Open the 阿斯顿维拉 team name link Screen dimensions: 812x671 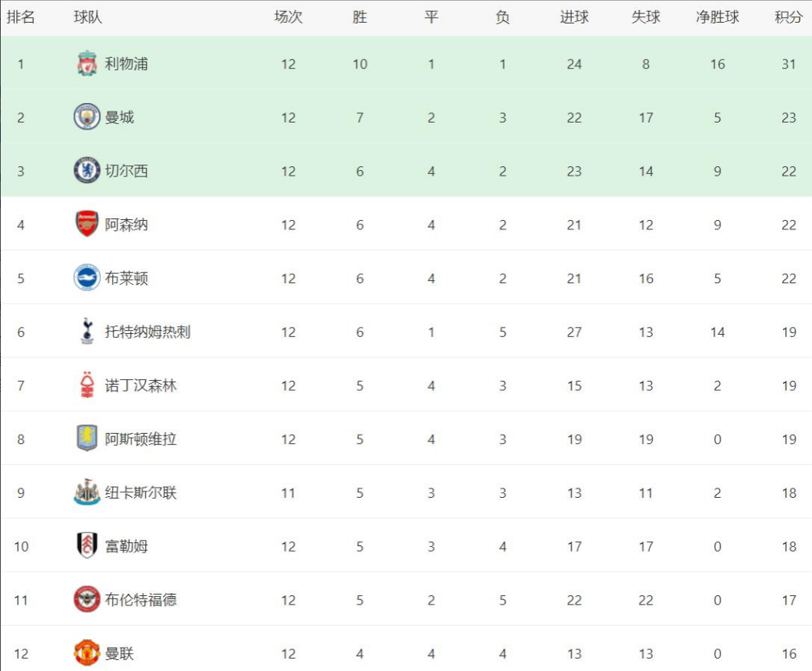pyautogui.click(x=141, y=438)
